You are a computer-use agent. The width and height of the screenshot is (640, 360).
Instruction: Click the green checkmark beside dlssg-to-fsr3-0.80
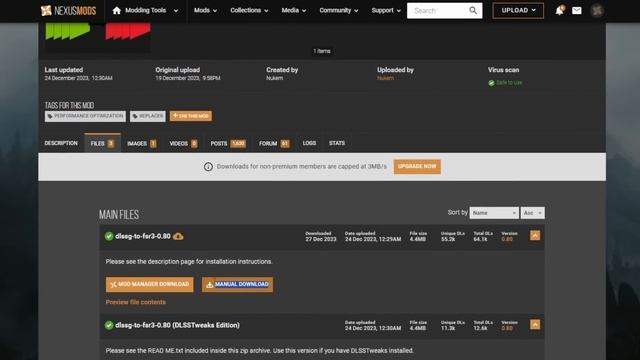point(109,236)
